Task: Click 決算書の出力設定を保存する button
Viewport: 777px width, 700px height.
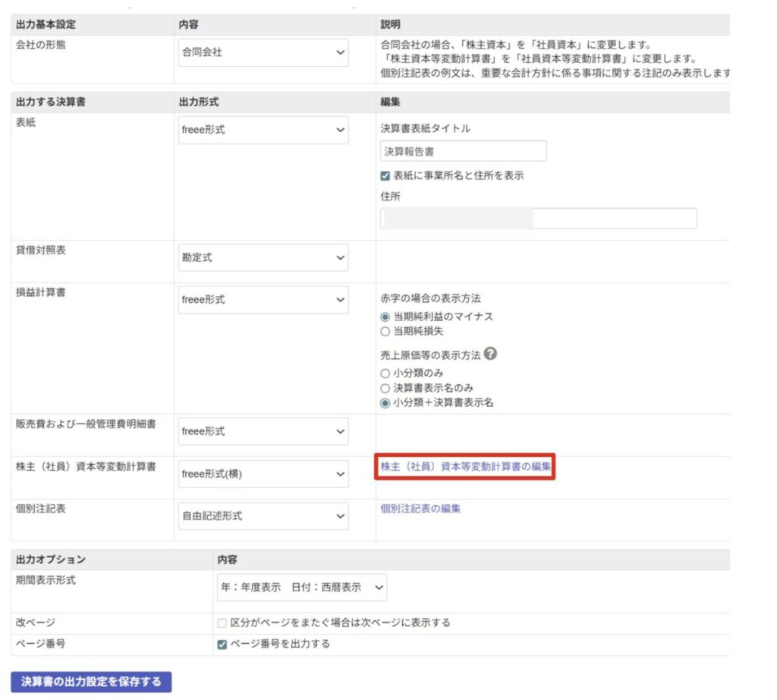Action: 91,682
